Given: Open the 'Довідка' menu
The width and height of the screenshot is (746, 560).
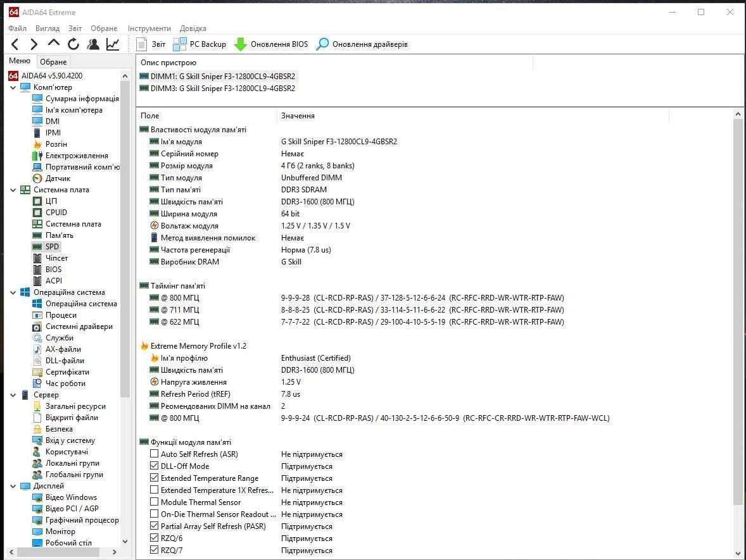Looking at the screenshot, I should (x=193, y=28).
